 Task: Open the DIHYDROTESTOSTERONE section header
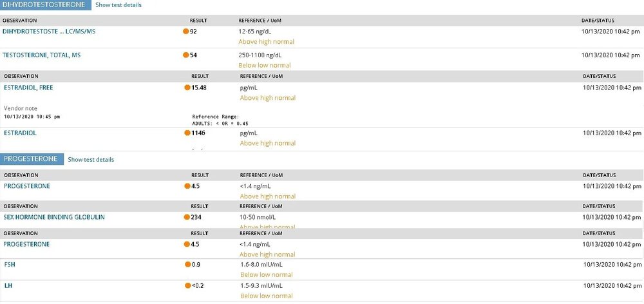click(x=46, y=5)
